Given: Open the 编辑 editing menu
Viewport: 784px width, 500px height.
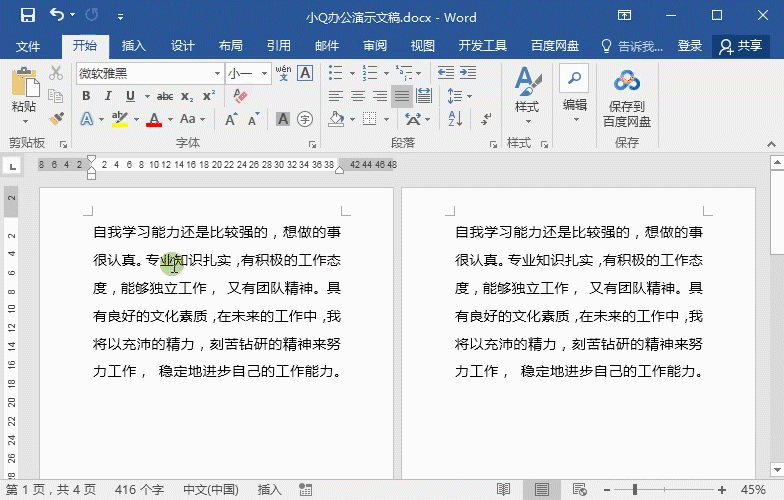Looking at the screenshot, I should click(x=574, y=93).
